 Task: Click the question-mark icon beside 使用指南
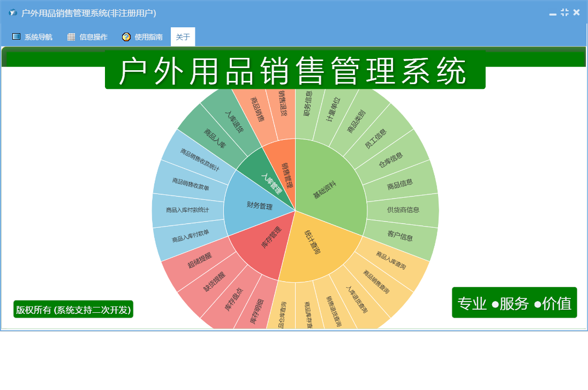[x=126, y=37]
